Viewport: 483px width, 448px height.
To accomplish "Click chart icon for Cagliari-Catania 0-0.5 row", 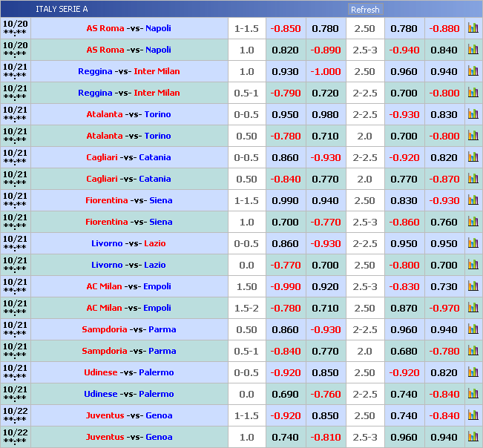I will (x=473, y=157).
